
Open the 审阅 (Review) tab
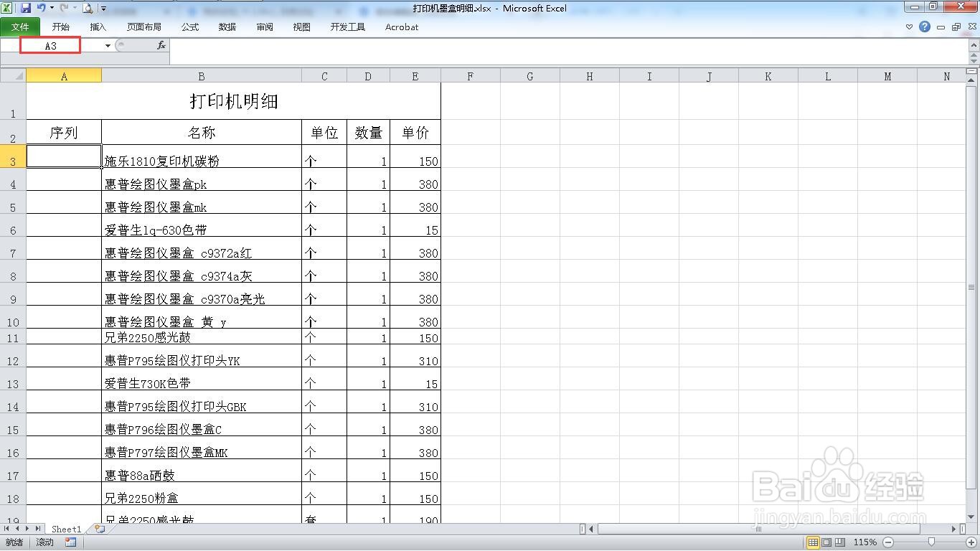click(265, 27)
